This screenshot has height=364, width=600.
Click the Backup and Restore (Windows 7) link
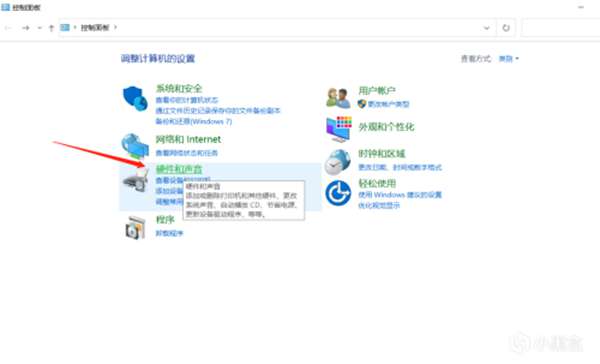tap(194, 121)
